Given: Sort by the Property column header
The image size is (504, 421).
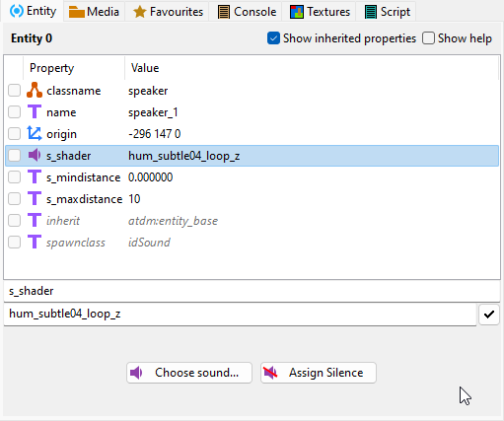Looking at the screenshot, I should pyautogui.click(x=74, y=68).
